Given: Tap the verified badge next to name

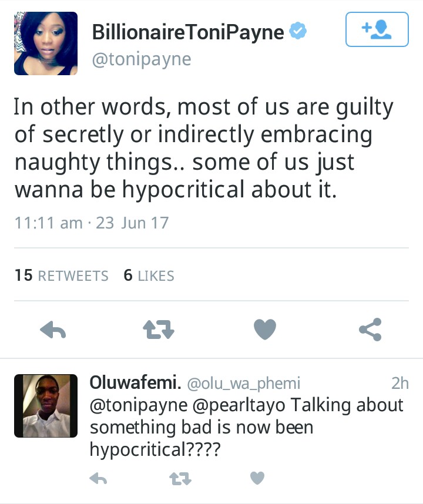Looking at the screenshot, I should point(299,32).
